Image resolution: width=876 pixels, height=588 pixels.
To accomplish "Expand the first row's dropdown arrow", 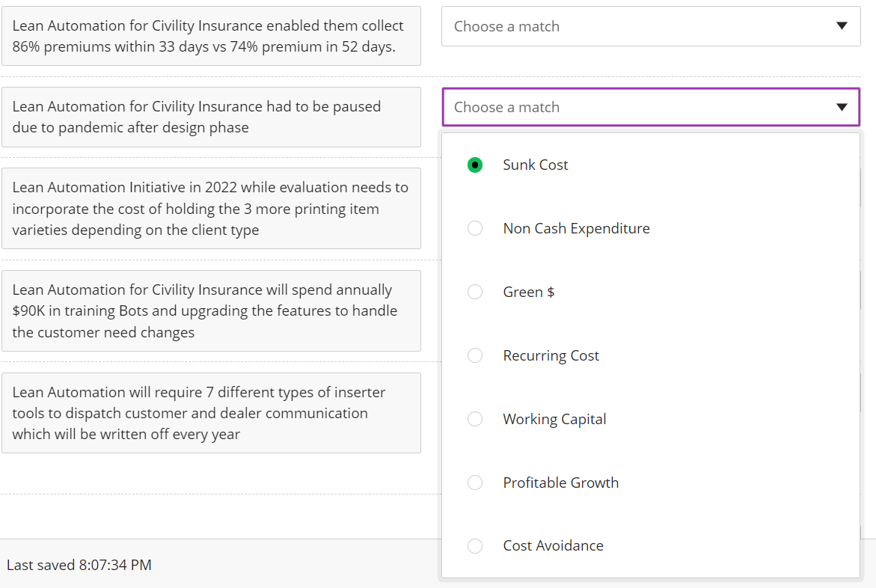I will [842, 26].
